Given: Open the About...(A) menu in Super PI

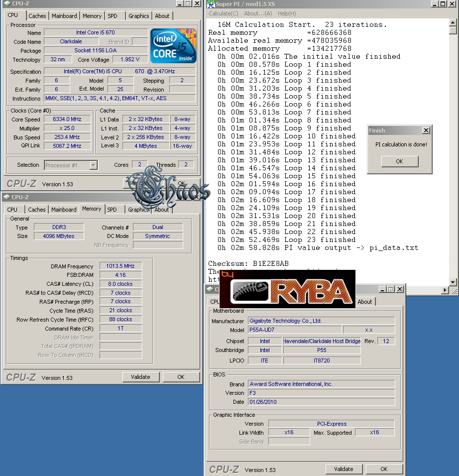Looking at the screenshot, I should [x=258, y=13].
